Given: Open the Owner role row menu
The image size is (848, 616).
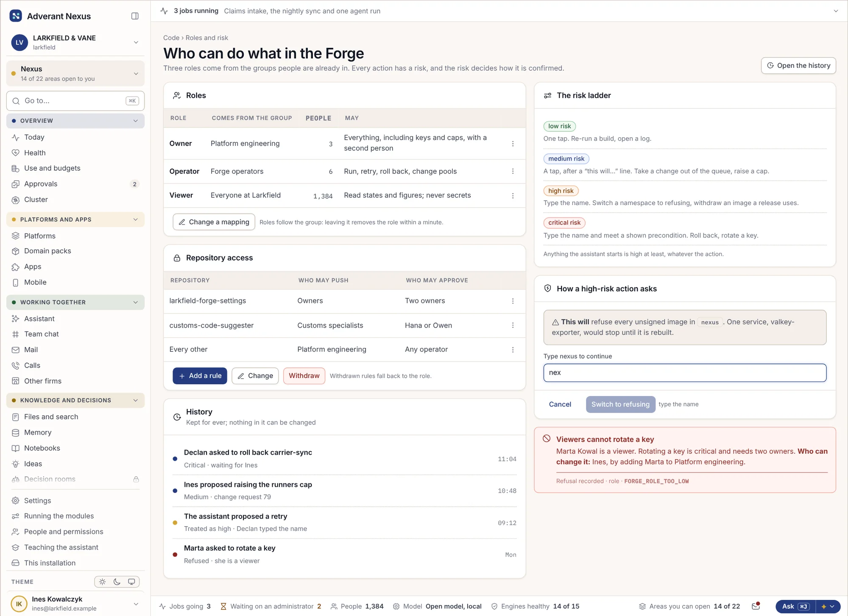Looking at the screenshot, I should (x=513, y=144).
